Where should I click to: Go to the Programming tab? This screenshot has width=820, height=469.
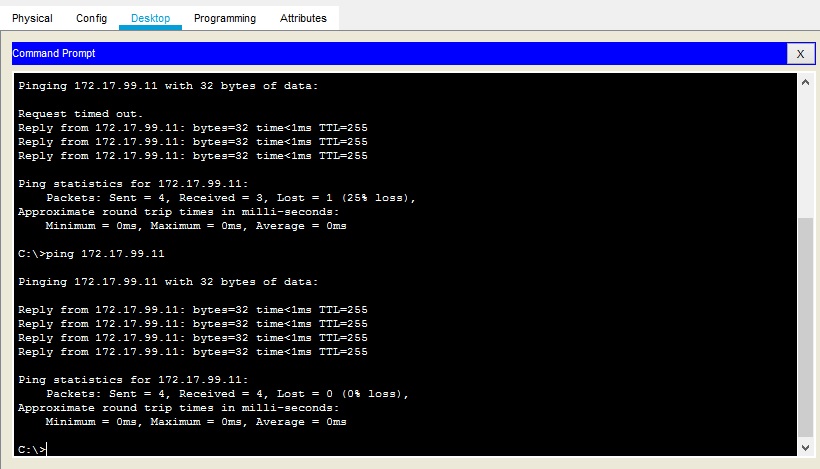(224, 18)
